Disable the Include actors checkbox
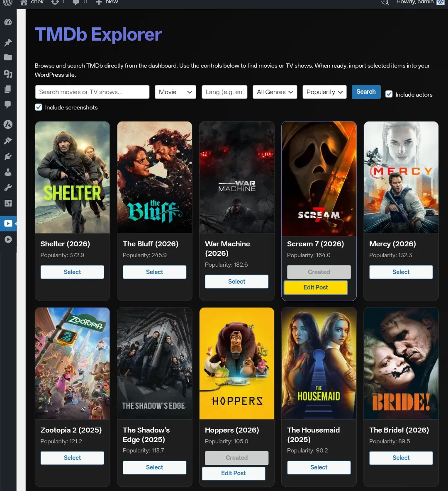This screenshot has width=448, height=491. [389, 94]
